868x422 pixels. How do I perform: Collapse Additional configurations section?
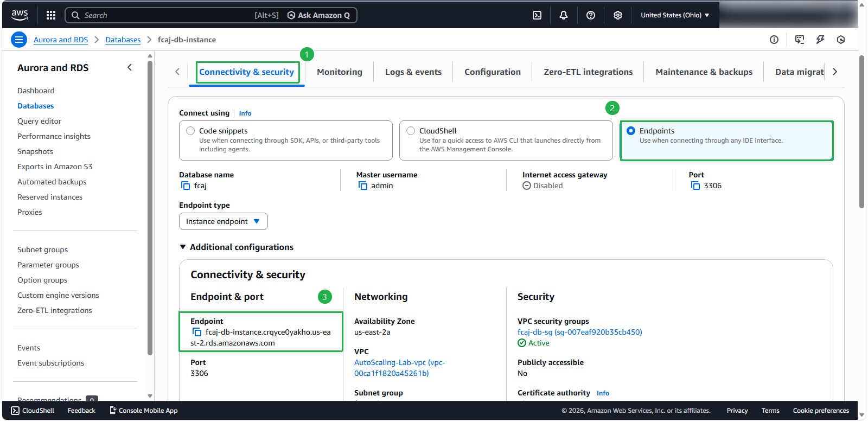point(237,247)
